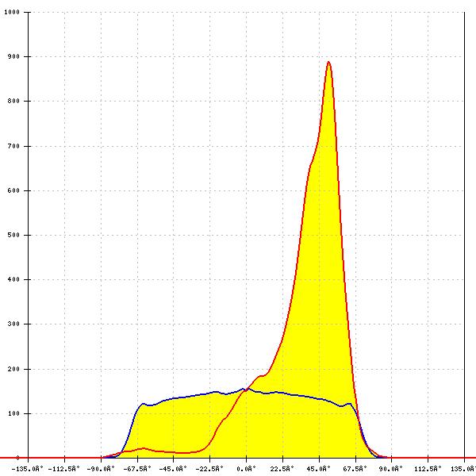This screenshot has height=476, width=476.
Task: Click the 900 y-axis label
Action: click(x=13, y=57)
